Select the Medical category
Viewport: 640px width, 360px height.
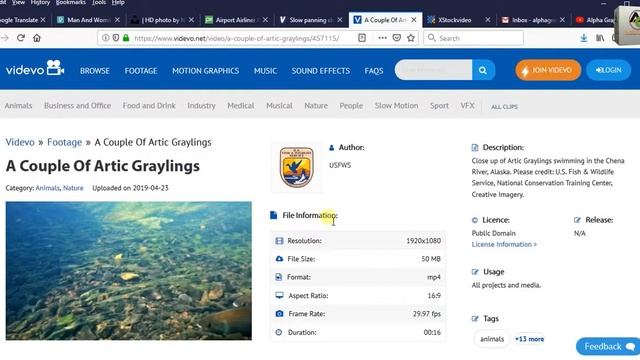pos(240,105)
